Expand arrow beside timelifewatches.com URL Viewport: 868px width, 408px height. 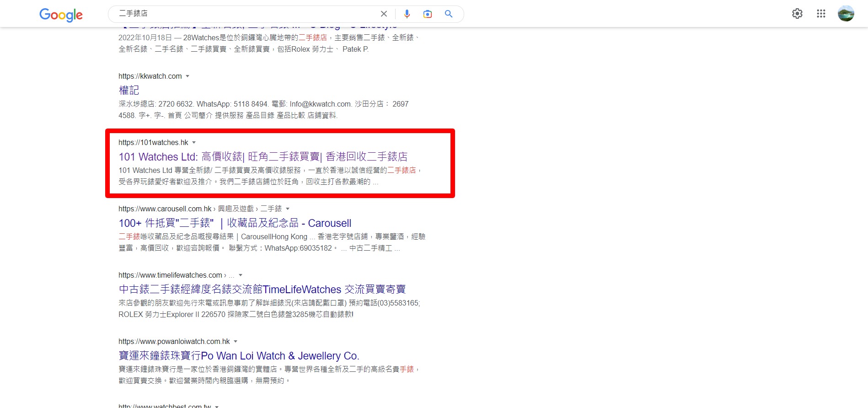pos(241,275)
